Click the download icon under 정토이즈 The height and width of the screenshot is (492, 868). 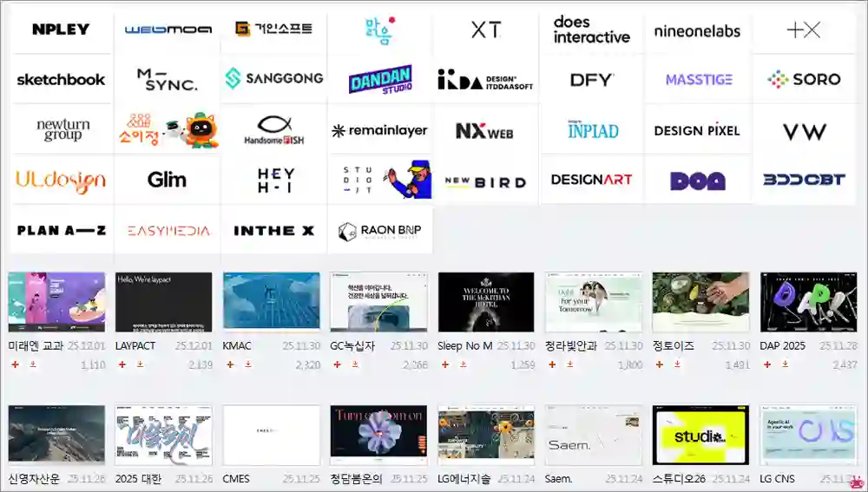[678, 365]
